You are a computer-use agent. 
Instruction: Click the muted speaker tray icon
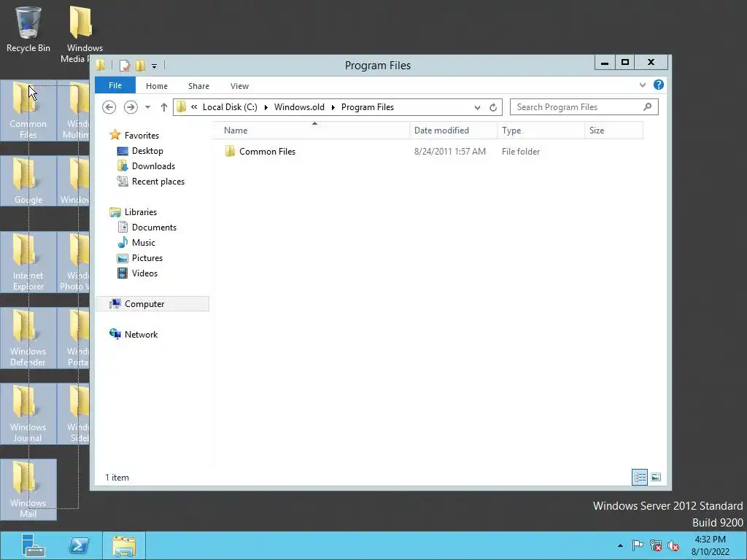coord(673,545)
